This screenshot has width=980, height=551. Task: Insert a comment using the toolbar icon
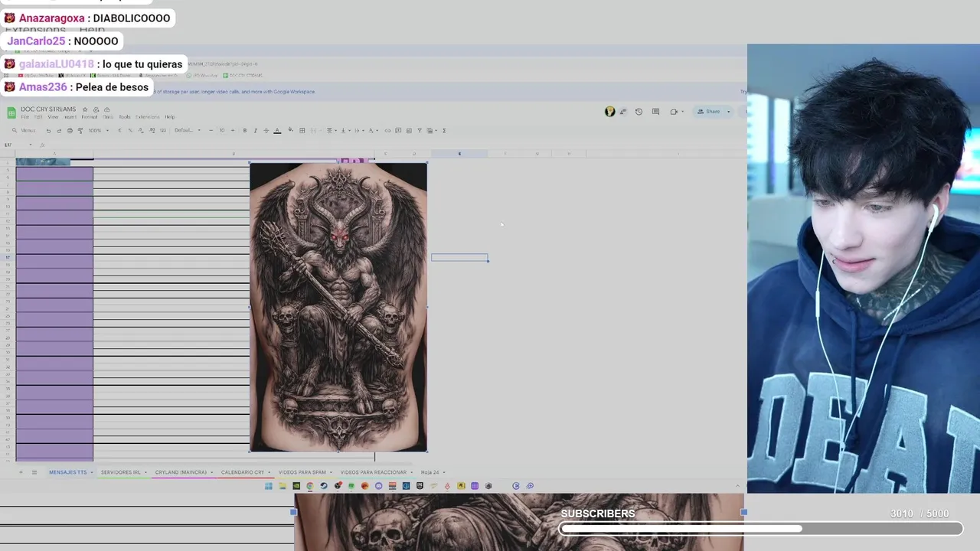pos(398,130)
